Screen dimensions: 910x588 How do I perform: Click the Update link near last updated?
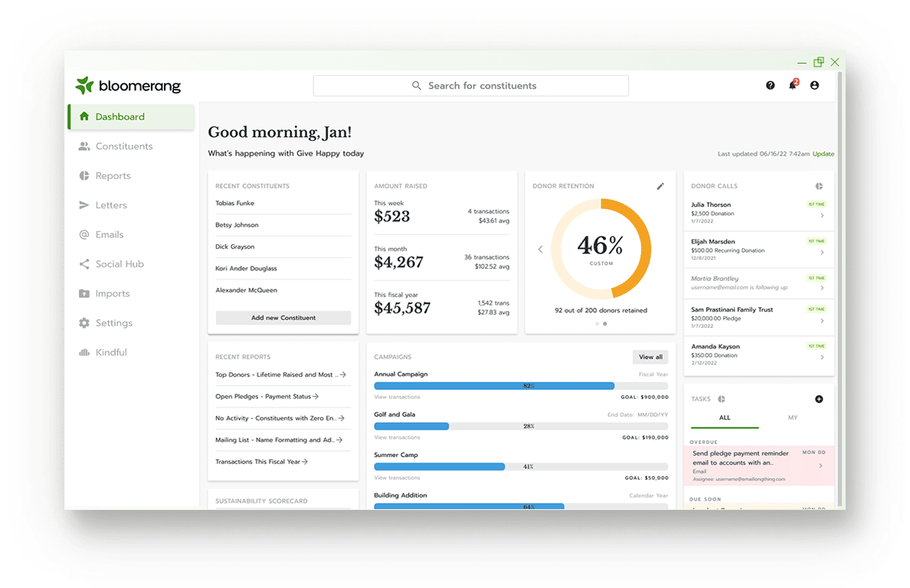[823, 154]
